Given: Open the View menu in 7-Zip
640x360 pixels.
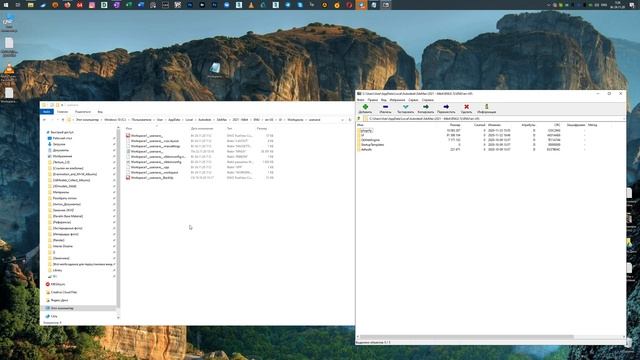Looking at the screenshot, I should tap(384, 100).
